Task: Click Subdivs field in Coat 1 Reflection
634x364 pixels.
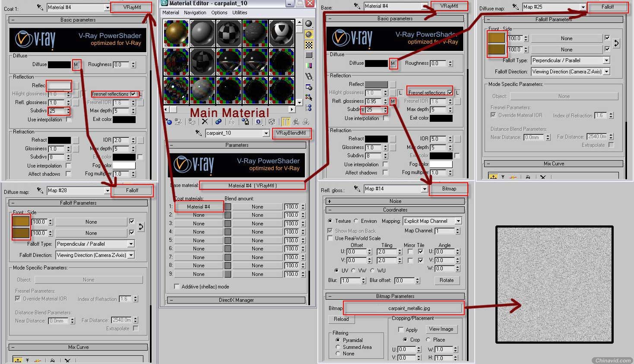Action: (x=57, y=111)
